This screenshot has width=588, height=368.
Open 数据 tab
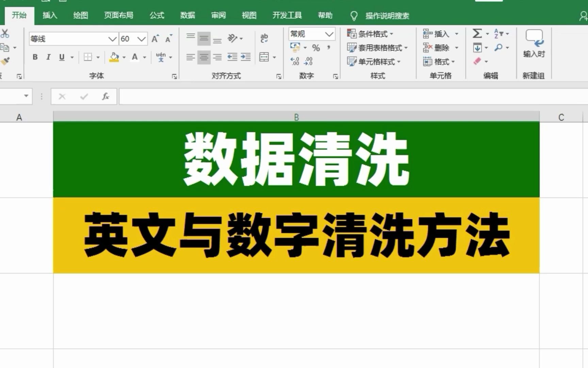tap(187, 15)
